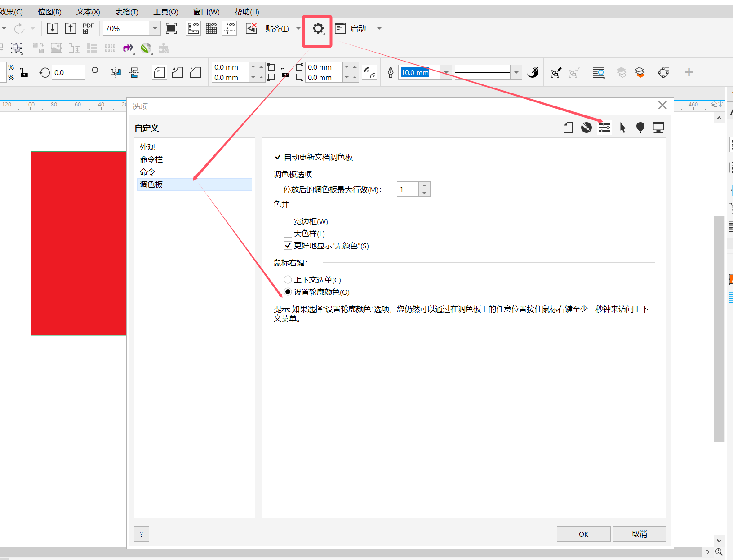Select the 上下文选单 radio button

(288, 280)
